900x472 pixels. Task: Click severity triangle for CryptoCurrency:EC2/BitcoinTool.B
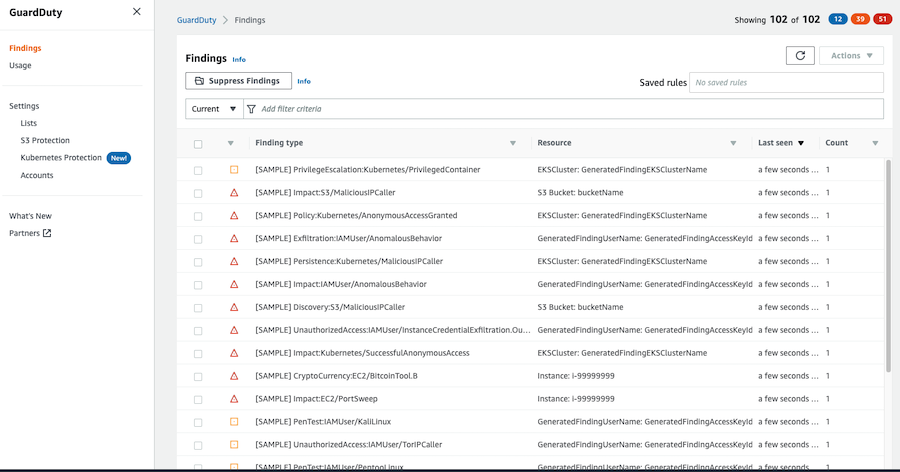[x=234, y=376]
